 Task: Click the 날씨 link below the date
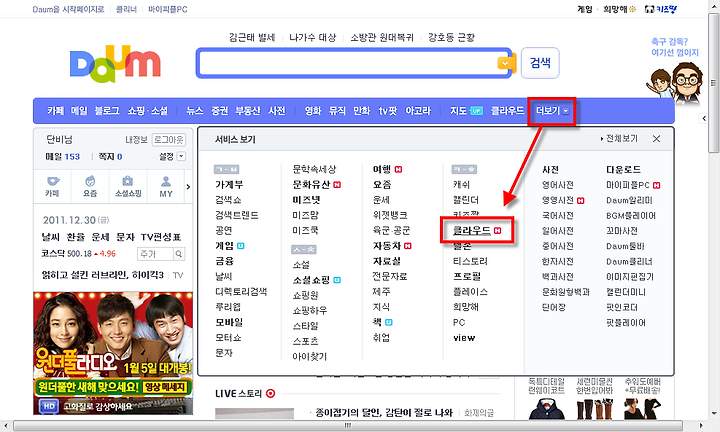pyautogui.click(x=51, y=237)
